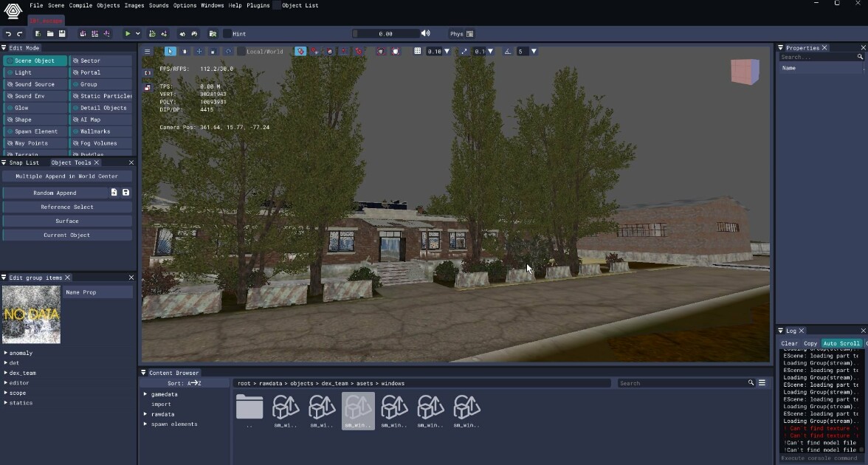
Task: Save the scene with the floppy disk icon
Action: tap(62, 34)
